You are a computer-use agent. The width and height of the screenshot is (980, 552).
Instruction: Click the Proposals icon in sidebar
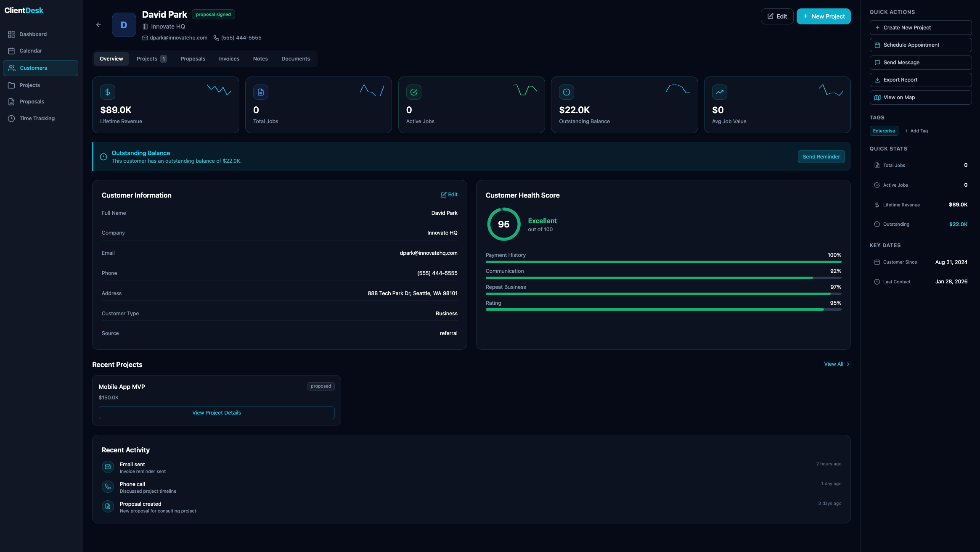pyautogui.click(x=12, y=101)
